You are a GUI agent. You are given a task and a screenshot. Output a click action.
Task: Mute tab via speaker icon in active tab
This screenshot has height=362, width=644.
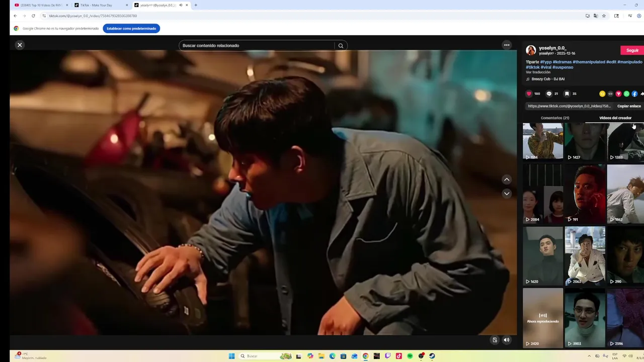click(180, 5)
